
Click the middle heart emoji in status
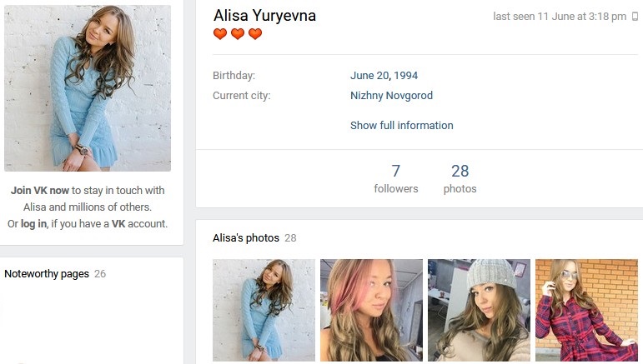238,34
